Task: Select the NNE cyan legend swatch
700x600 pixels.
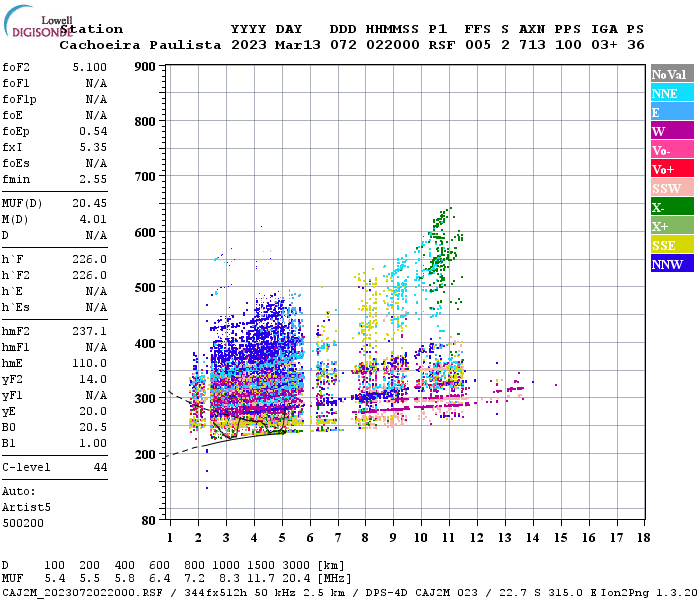Action: click(672, 93)
